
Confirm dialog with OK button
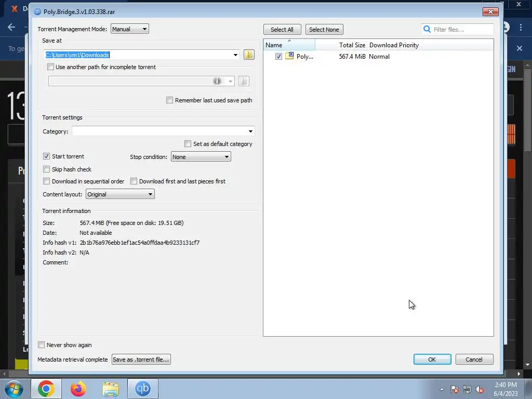point(432,360)
